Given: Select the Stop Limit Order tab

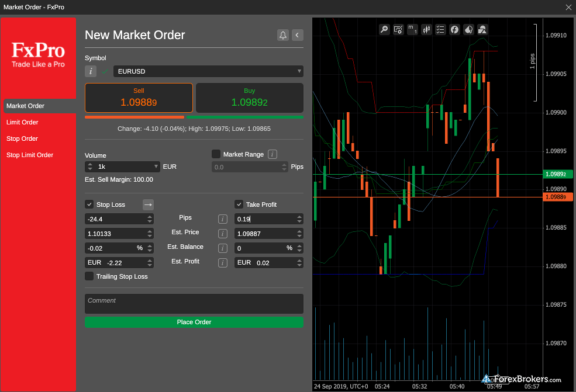Looking at the screenshot, I should pyautogui.click(x=30, y=155).
